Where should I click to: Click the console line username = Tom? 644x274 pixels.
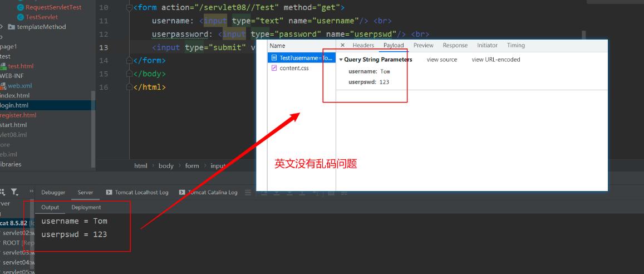(75, 221)
